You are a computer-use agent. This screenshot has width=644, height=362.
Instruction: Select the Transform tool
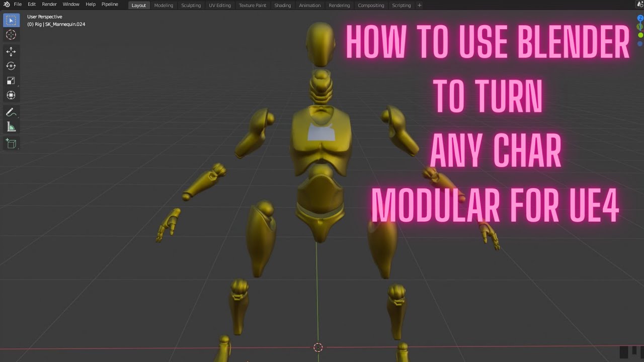click(x=11, y=95)
